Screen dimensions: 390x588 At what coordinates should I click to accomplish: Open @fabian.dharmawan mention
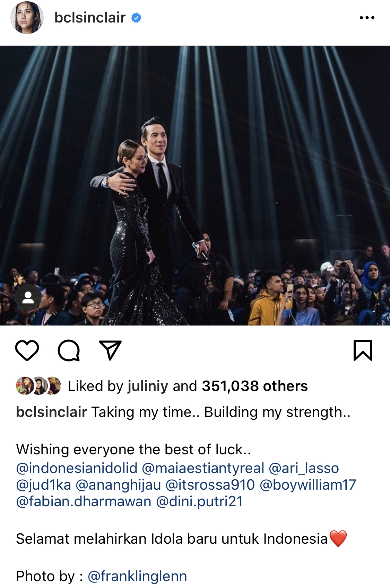84,501
